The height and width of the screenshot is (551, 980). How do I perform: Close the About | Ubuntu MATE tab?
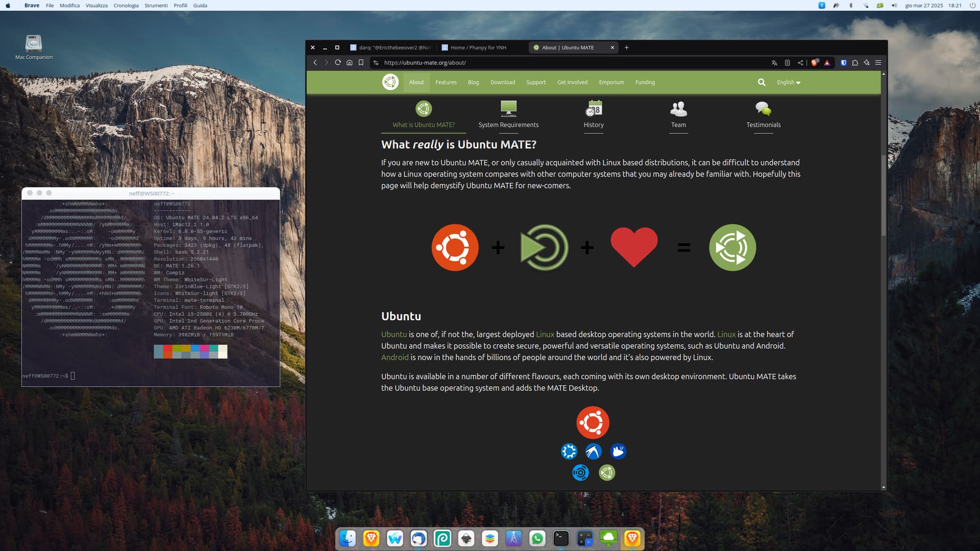[x=612, y=47]
